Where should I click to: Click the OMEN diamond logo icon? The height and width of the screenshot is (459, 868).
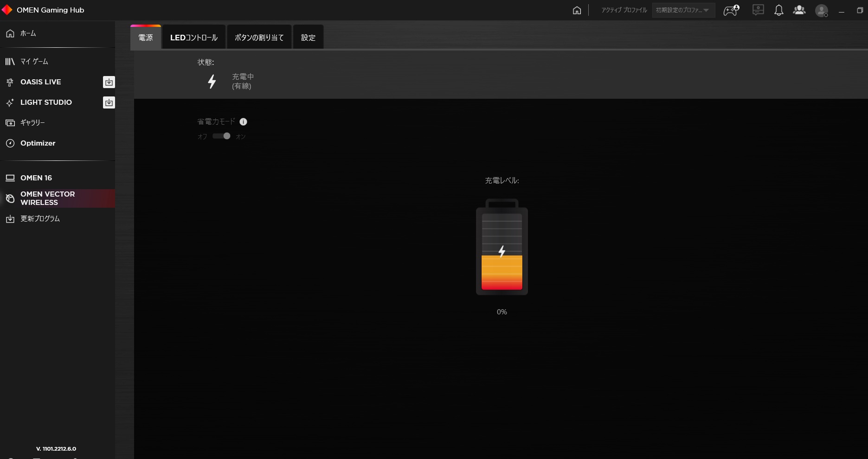pyautogui.click(x=7, y=10)
